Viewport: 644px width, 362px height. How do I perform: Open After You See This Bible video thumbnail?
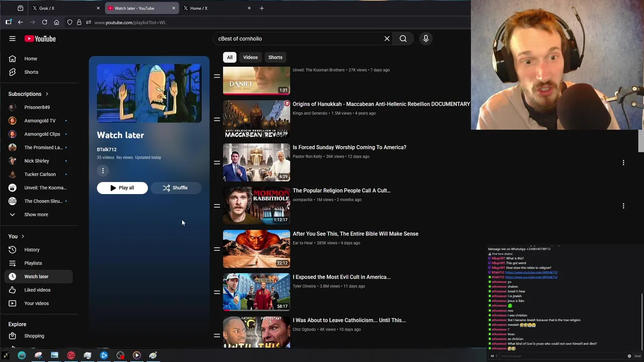(257, 249)
